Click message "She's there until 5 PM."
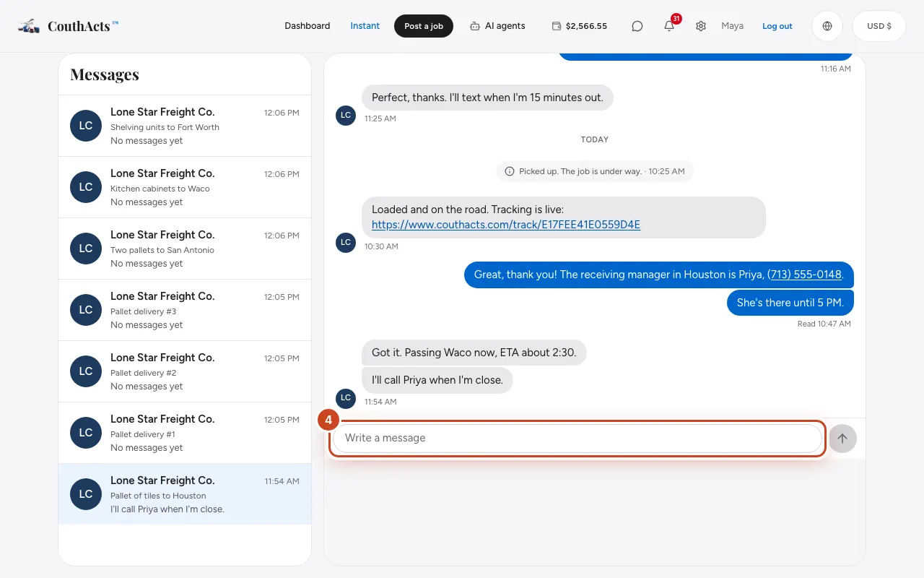 tap(790, 303)
